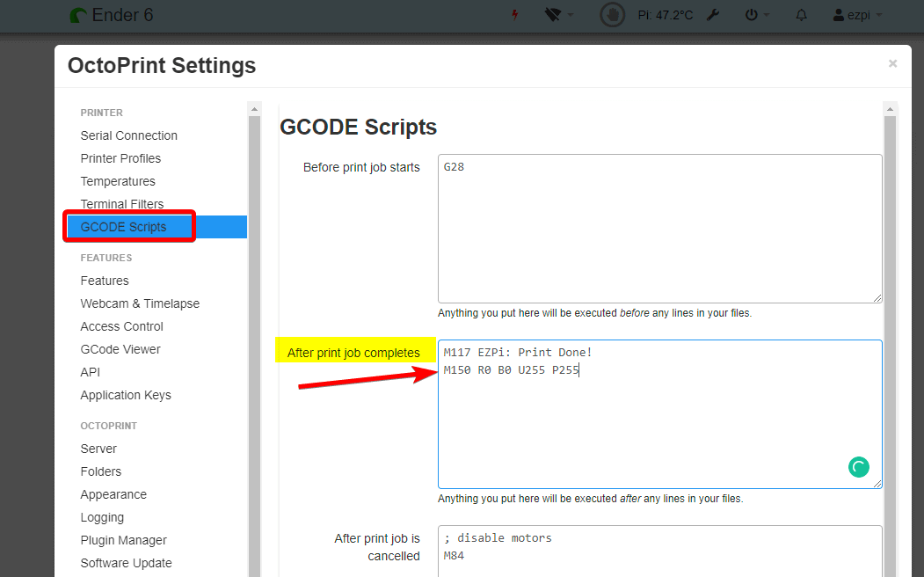The height and width of the screenshot is (577, 924).
Task: Open the Features settings page
Action: (x=105, y=281)
